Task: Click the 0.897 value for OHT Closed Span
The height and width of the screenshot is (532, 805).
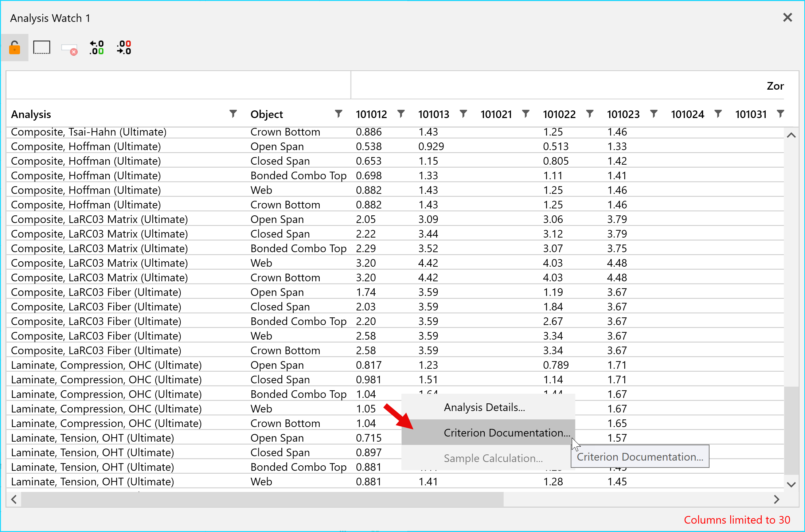Action: click(368, 452)
